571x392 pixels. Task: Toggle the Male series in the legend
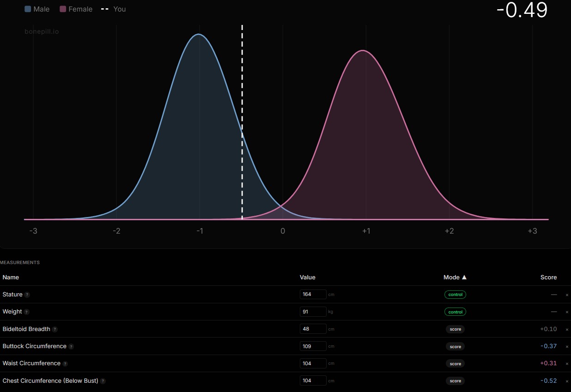pos(37,9)
